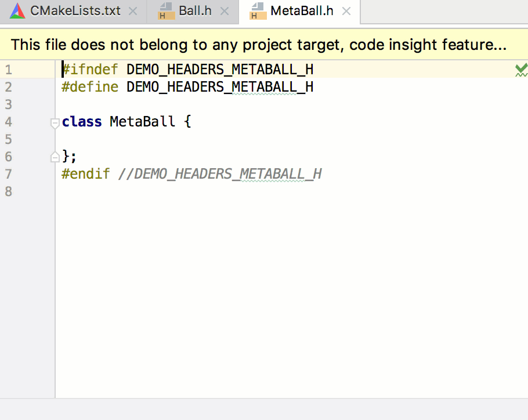The height and width of the screenshot is (420, 528).
Task: Switch to the Ball.h tab
Action: click(195, 11)
